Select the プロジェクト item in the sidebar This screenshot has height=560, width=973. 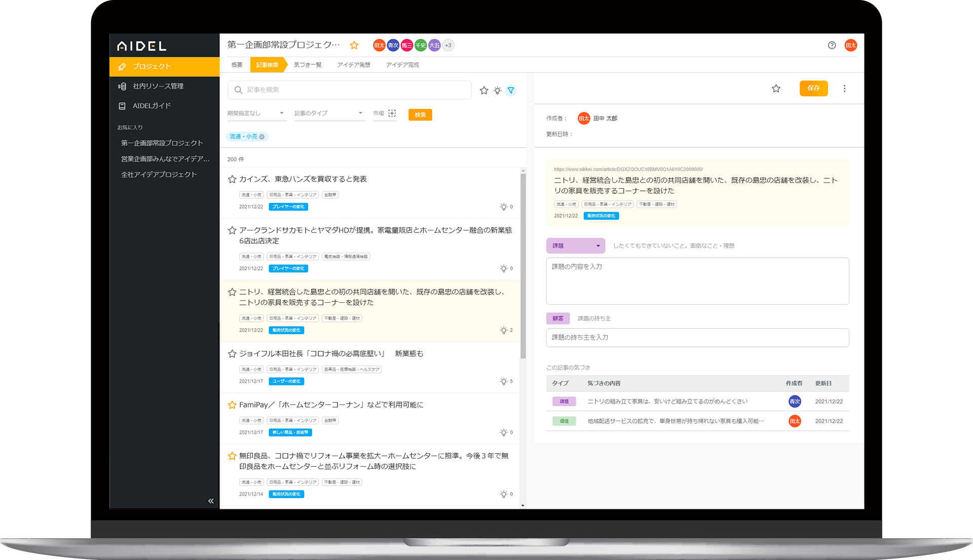(x=152, y=66)
